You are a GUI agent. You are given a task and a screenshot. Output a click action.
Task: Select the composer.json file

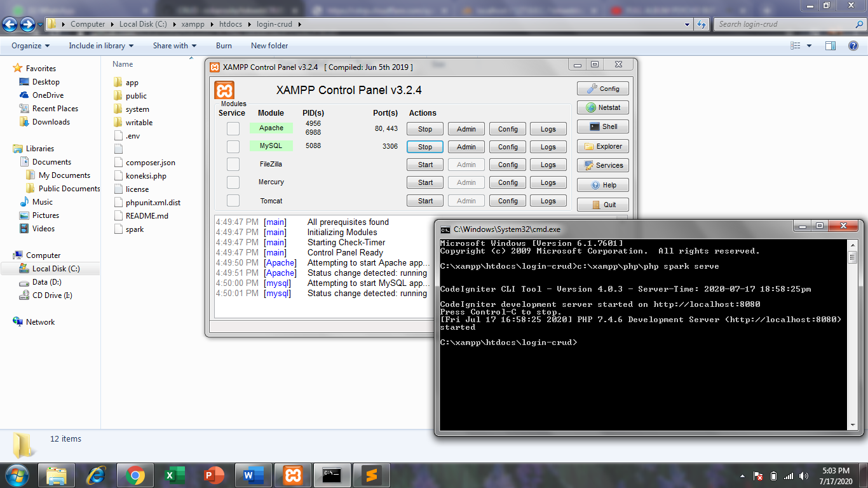[150, 163]
